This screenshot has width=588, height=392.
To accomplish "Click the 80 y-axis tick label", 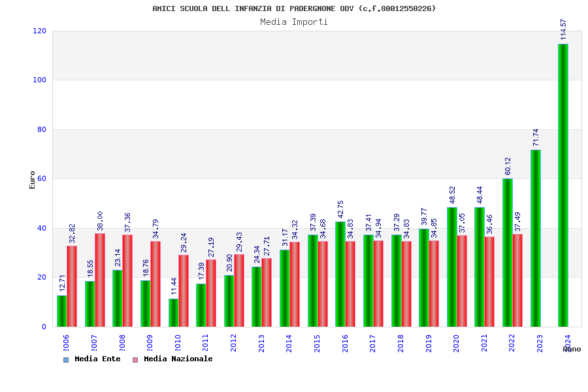I will (x=42, y=129).
